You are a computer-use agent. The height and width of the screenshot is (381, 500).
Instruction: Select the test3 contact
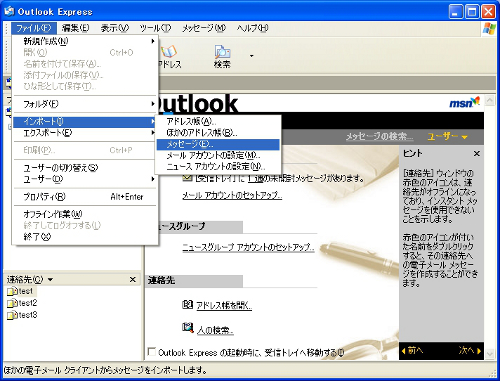[22, 315]
